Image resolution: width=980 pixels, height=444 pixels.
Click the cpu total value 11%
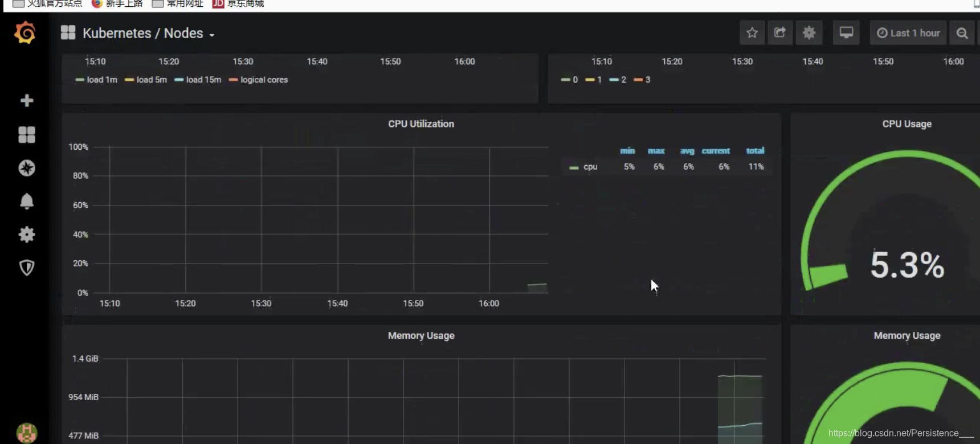tap(756, 167)
